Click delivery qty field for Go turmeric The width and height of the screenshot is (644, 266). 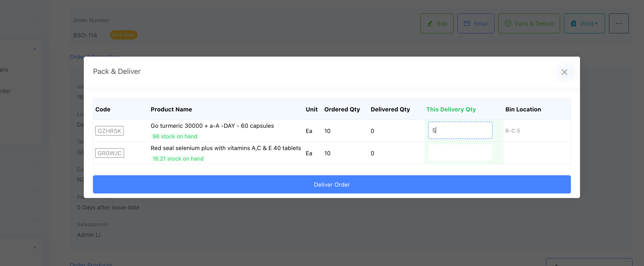[460, 130]
